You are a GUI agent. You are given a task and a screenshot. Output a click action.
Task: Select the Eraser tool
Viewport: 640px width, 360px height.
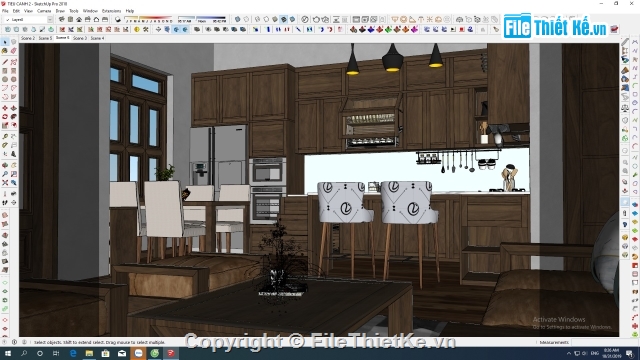click(13, 51)
